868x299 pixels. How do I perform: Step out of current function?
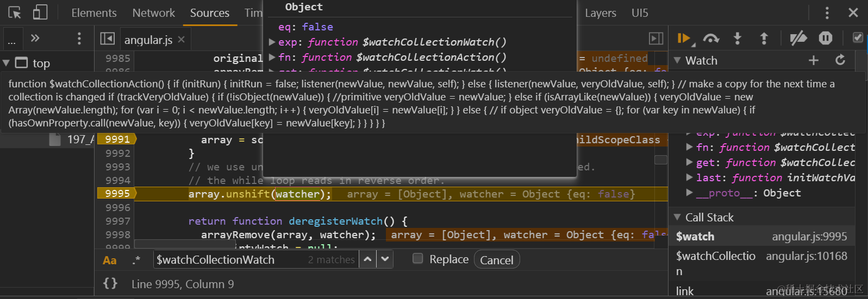click(764, 38)
